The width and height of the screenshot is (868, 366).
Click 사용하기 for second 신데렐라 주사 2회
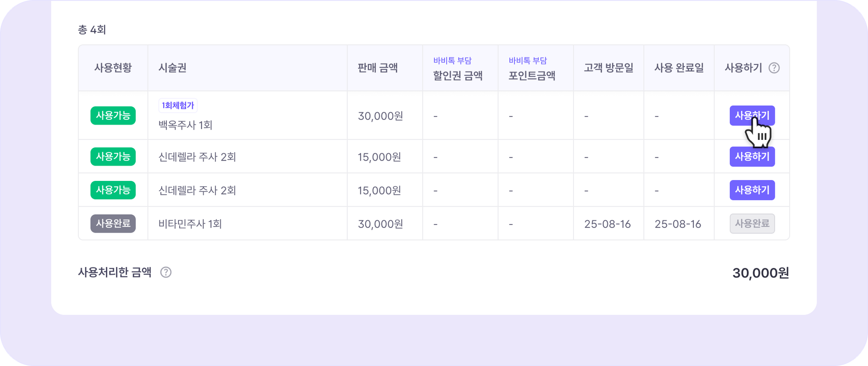coord(752,190)
